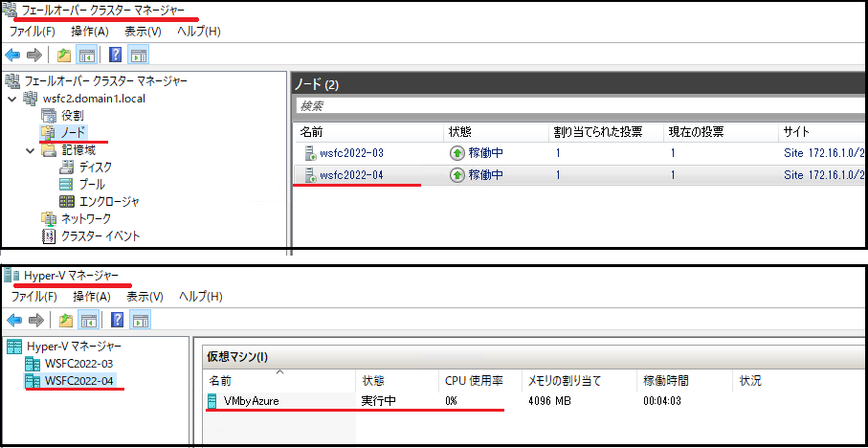Open ヘルプ(H) menu in Failover Cluster Manager
Image resolution: width=868 pixels, height=448 pixels.
click(x=199, y=32)
